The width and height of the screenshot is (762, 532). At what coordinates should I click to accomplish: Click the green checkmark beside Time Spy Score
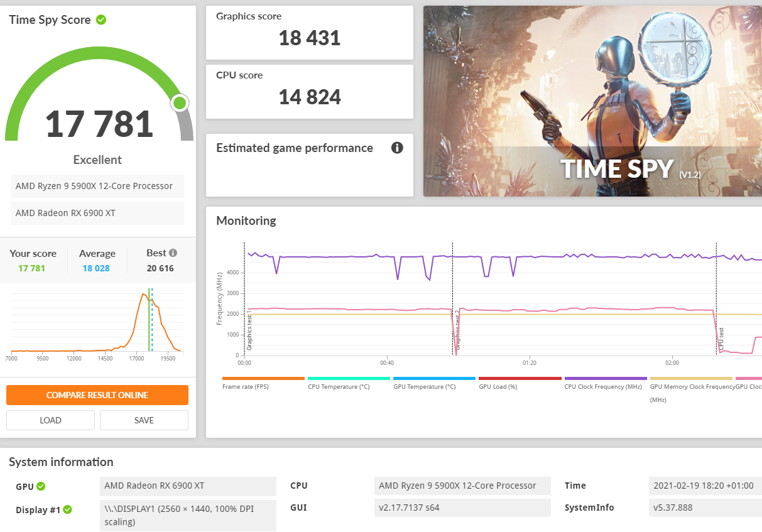click(x=101, y=19)
